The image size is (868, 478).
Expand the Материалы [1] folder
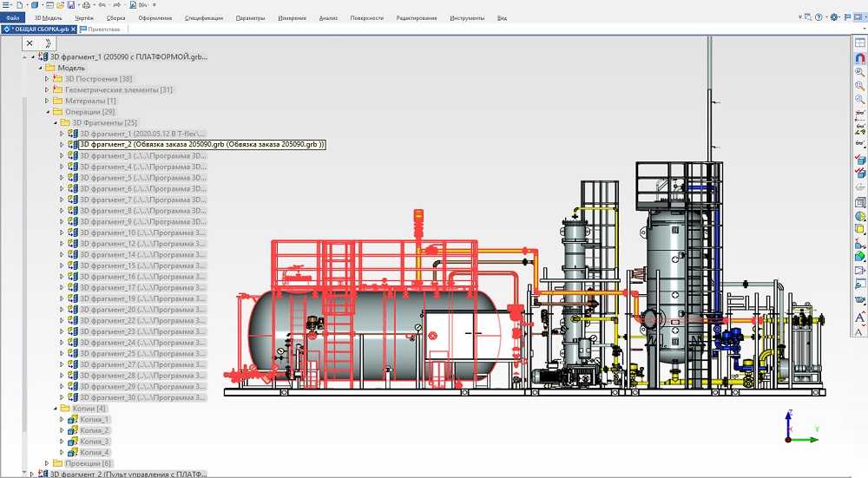(x=47, y=101)
